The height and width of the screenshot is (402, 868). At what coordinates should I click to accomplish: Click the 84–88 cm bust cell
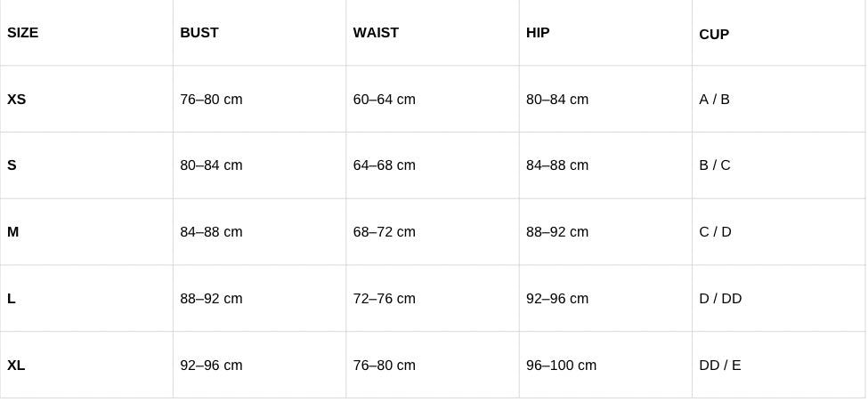(211, 232)
